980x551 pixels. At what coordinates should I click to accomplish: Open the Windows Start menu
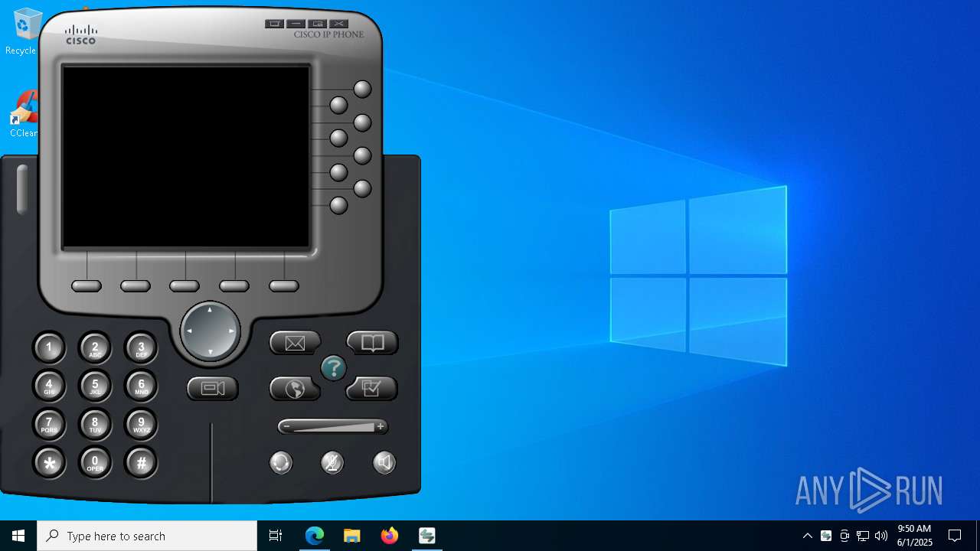click(18, 536)
